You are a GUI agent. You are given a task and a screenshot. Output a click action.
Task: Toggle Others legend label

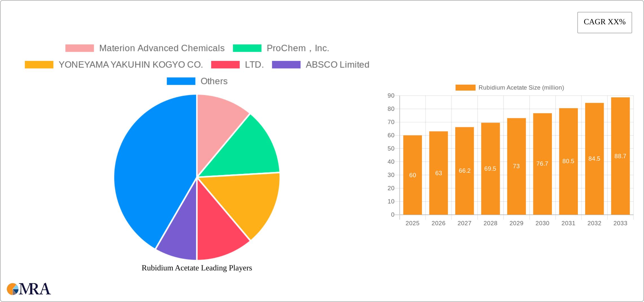click(x=214, y=81)
